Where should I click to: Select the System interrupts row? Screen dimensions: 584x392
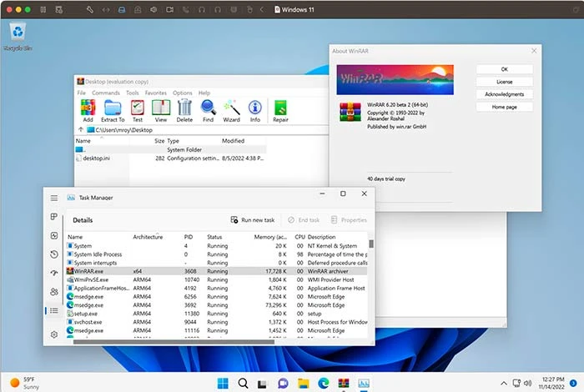tap(216, 263)
